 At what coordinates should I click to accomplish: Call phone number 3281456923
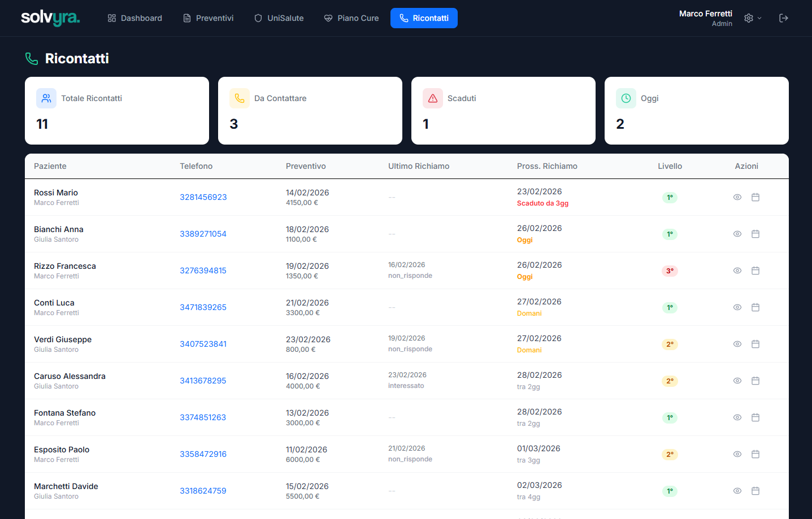point(203,197)
